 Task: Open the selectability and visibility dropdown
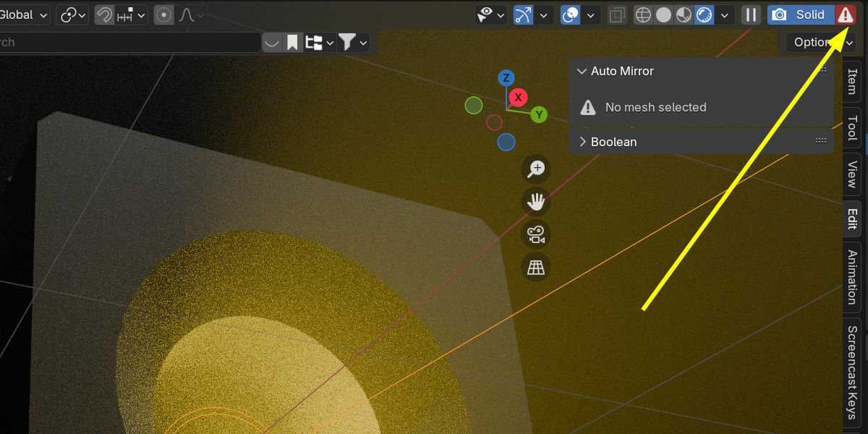click(x=491, y=14)
